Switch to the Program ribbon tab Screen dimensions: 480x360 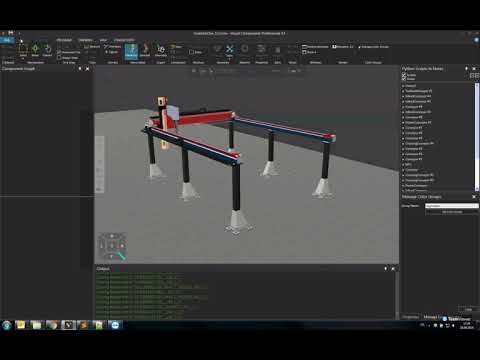pos(64,40)
